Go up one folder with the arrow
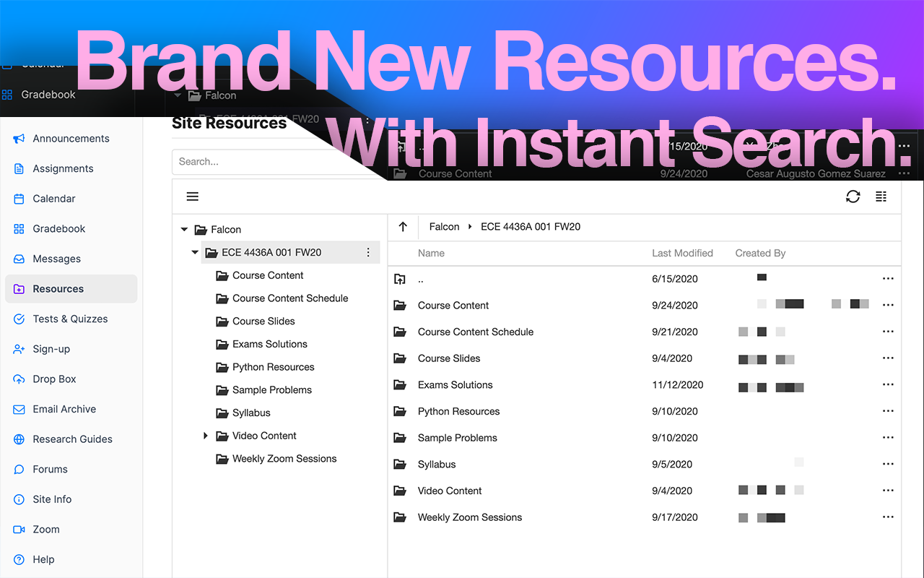 [x=403, y=227]
